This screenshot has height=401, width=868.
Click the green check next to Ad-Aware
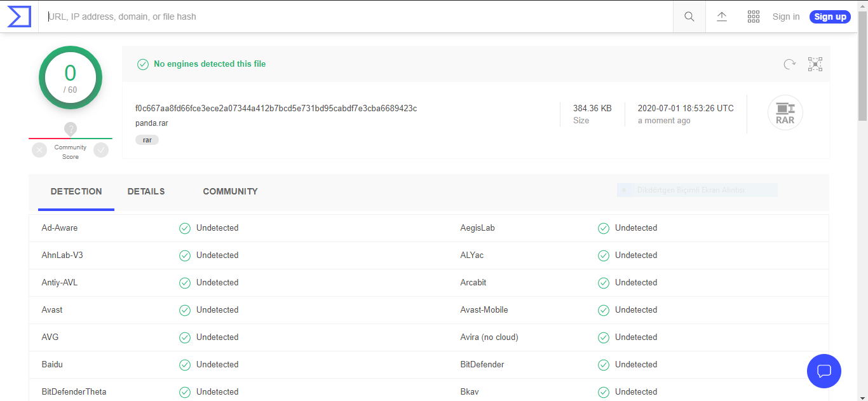[x=185, y=228]
